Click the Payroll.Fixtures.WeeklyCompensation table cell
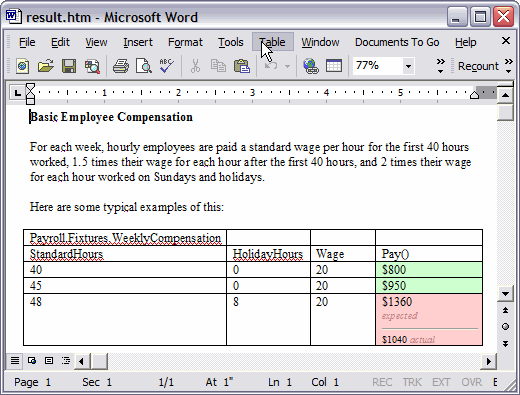This screenshot has width=520, height=395. click(125, 238)
